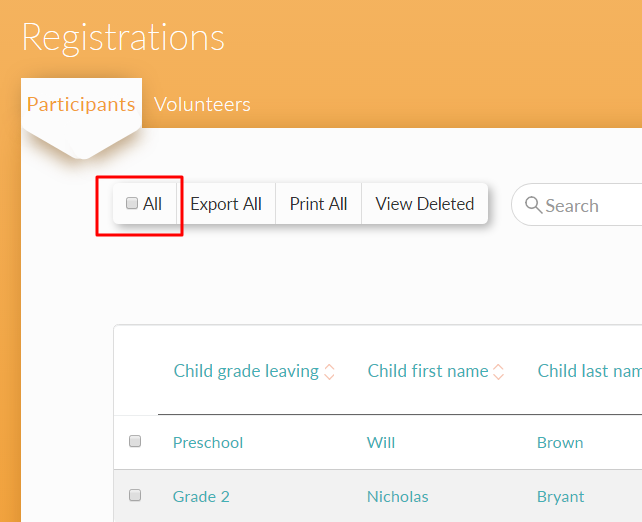Select the Preschool row checkbox
The width and height of the screenshot is (642, 522).
point(135,441)
